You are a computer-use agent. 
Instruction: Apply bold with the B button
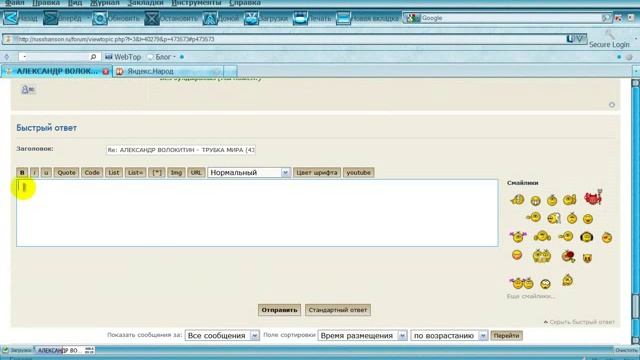point(22,173)
